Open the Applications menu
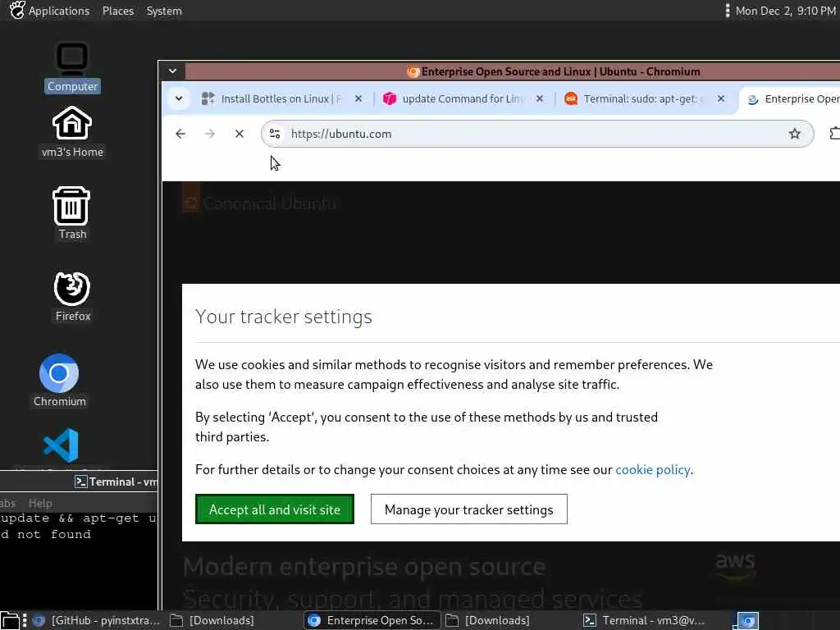This screenshot has height=630, width=840. tap(50, 11)
